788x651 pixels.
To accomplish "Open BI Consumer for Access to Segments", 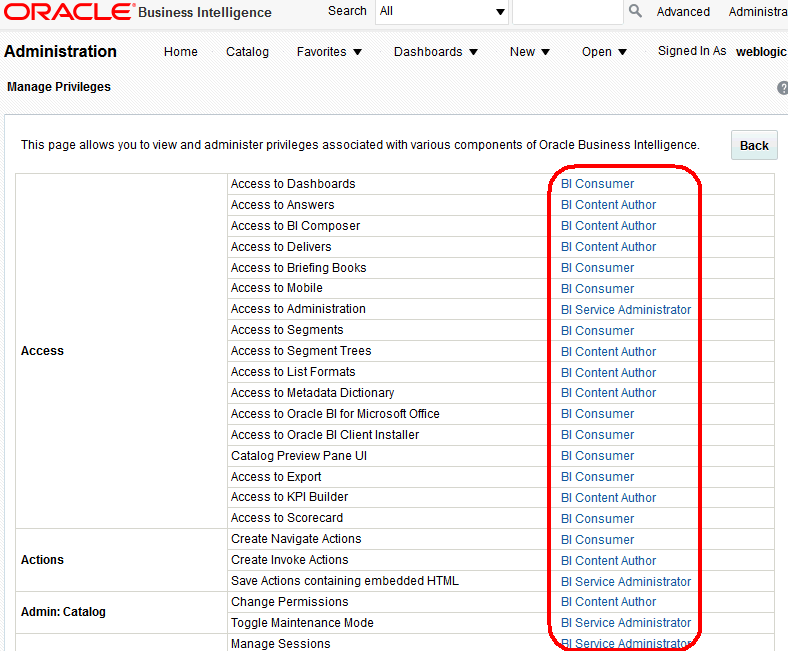I will click(x=597, y=331).
